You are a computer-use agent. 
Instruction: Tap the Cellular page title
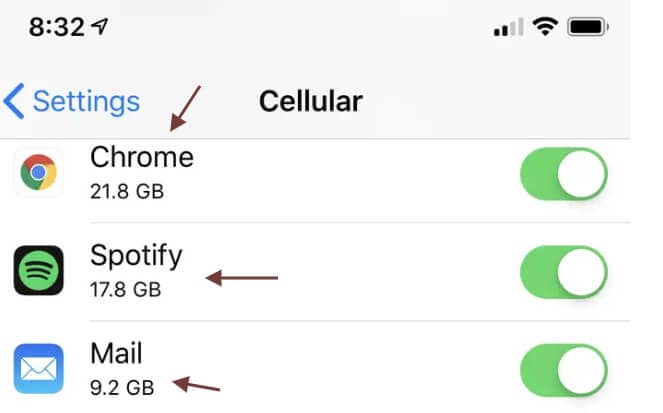[310, 101]
